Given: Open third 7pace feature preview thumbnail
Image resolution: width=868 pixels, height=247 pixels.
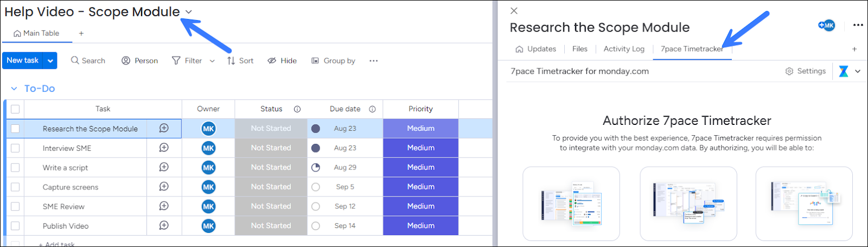Looking at the screenshot, I should point(804,204).
